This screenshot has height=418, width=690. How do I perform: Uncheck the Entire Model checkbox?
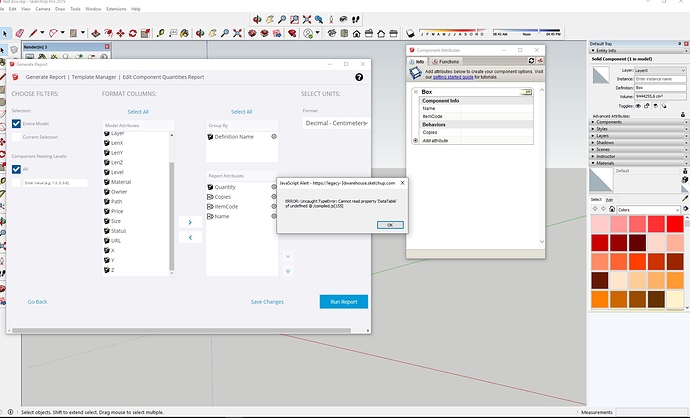[x=16, y=124]
